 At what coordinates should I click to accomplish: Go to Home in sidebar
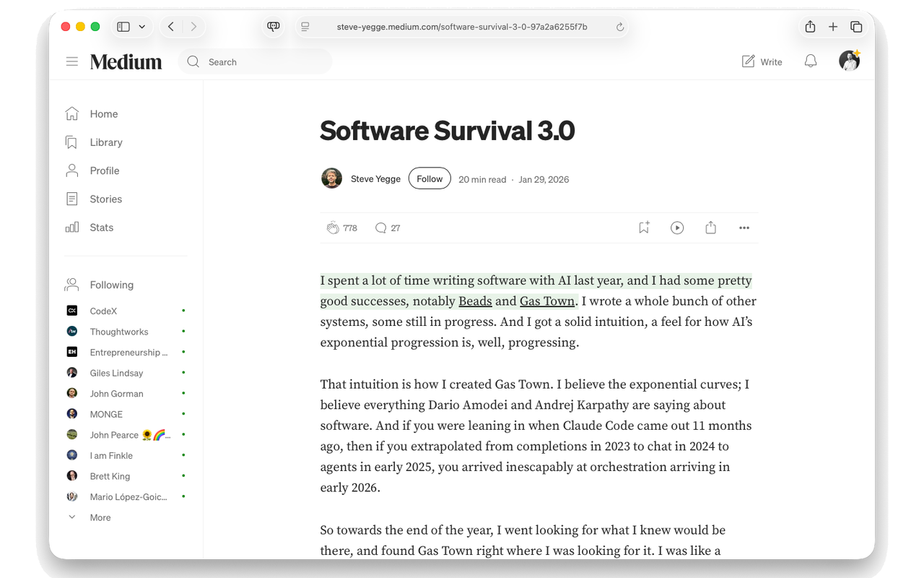(104, 113)
